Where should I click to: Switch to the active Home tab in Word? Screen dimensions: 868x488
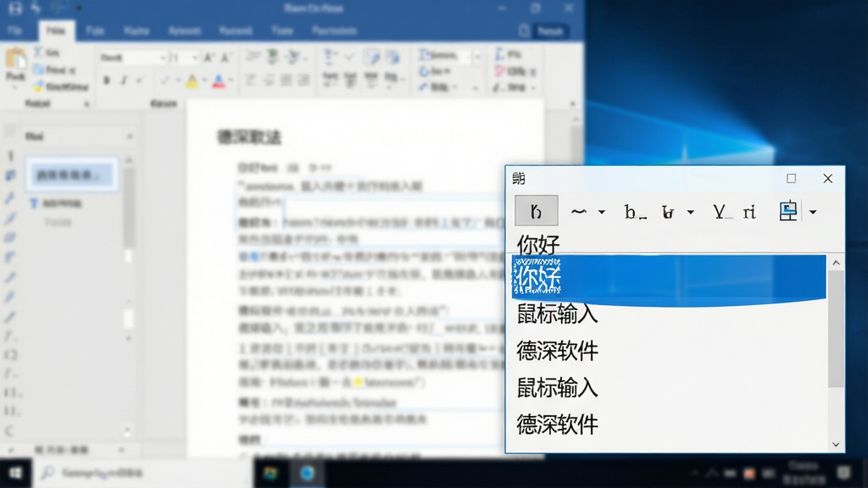click(x=55, y=31)
